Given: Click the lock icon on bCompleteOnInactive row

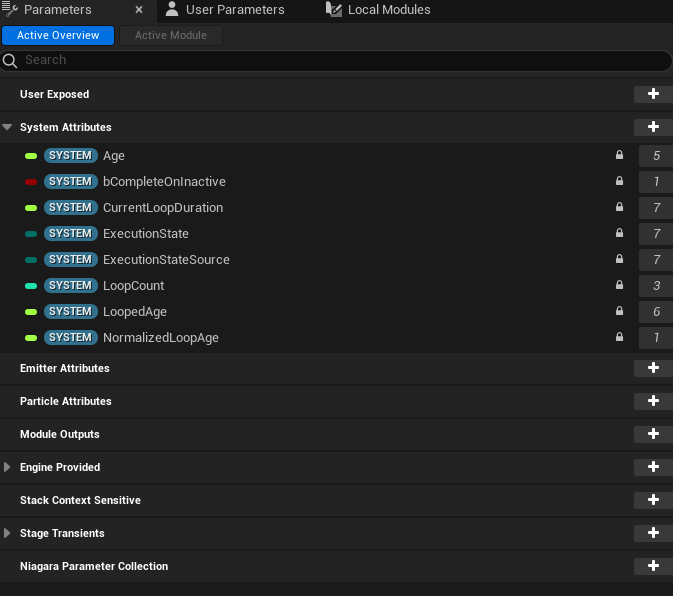Looking at the screenshot, I should tap(619, 181).
